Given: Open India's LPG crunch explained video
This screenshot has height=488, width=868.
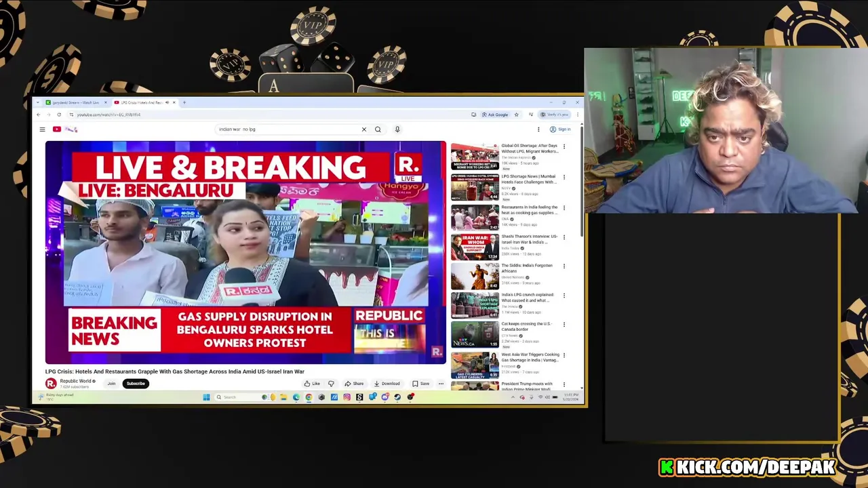Looking at the screenshot, I should [x=528, y=298].
